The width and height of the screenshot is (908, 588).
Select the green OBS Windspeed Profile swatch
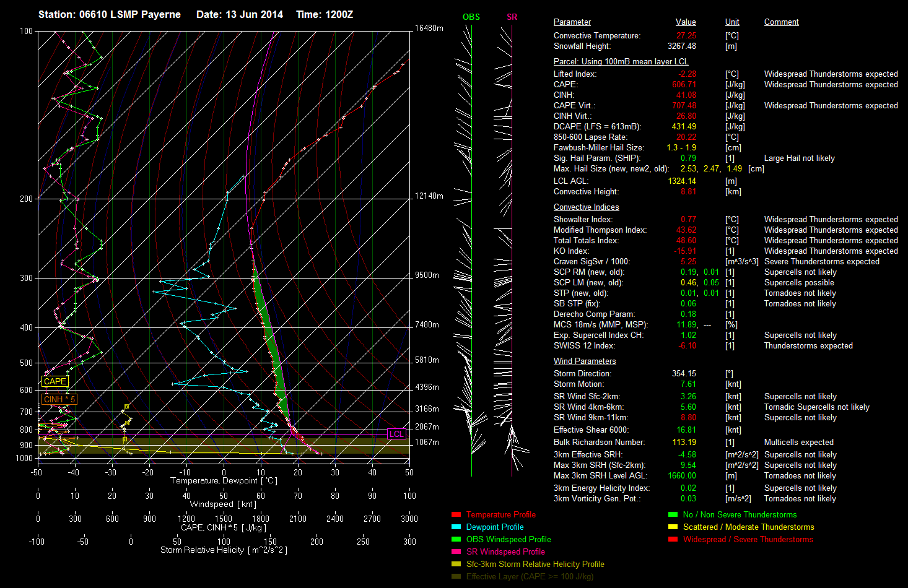(x=456, y=539)
